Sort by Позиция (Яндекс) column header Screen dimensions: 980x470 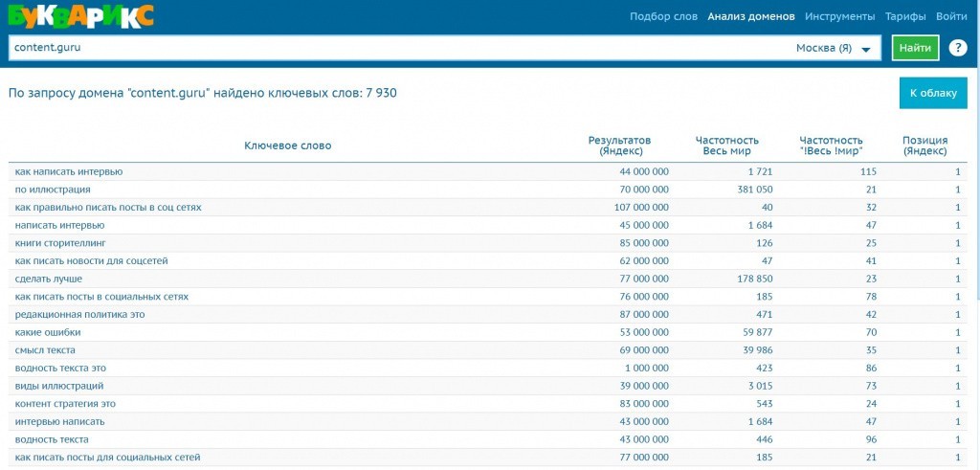[924, 145]
